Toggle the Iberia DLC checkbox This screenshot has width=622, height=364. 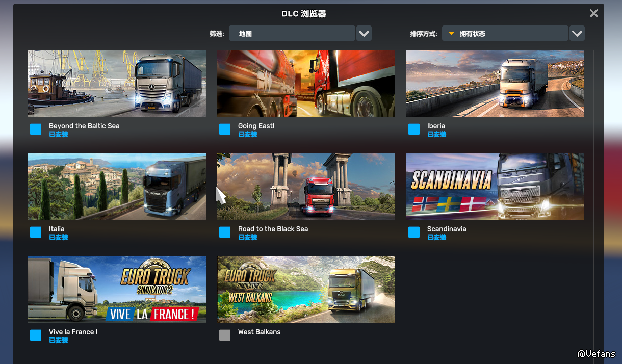point(414,129)
